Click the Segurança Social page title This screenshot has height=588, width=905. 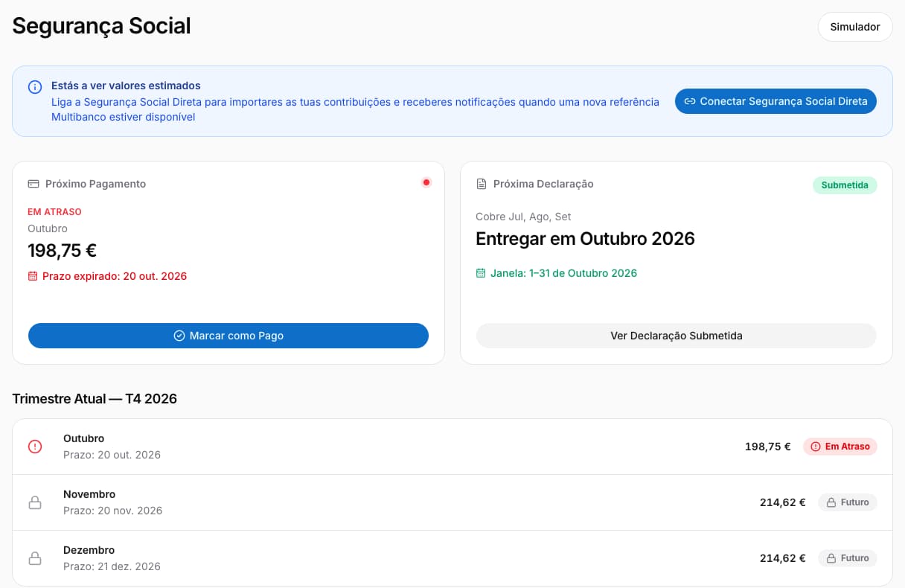pyautogui.click(x=102, y=26)
